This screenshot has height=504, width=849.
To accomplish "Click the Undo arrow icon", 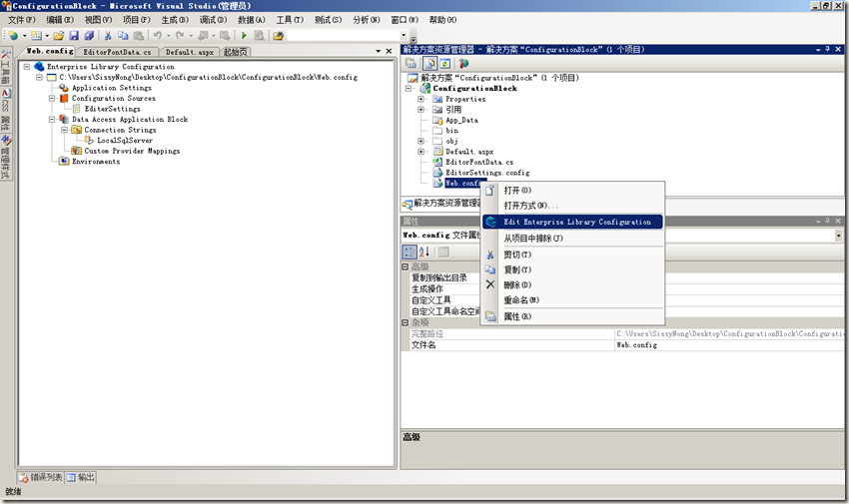I will click(x=157, y=36).
